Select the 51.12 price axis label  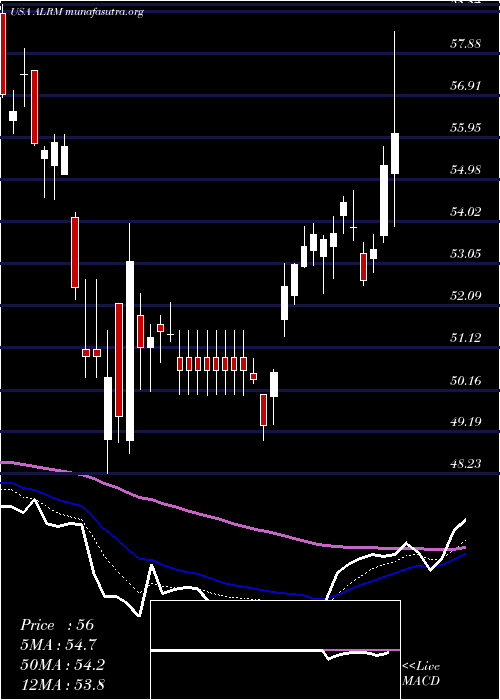point(465,338)
